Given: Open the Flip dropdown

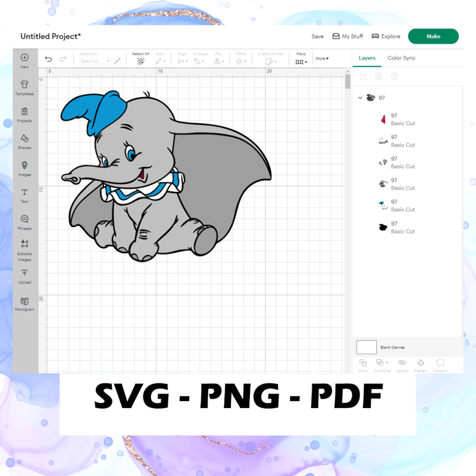Looking at the screenshot, I should (x=218, y=58).
